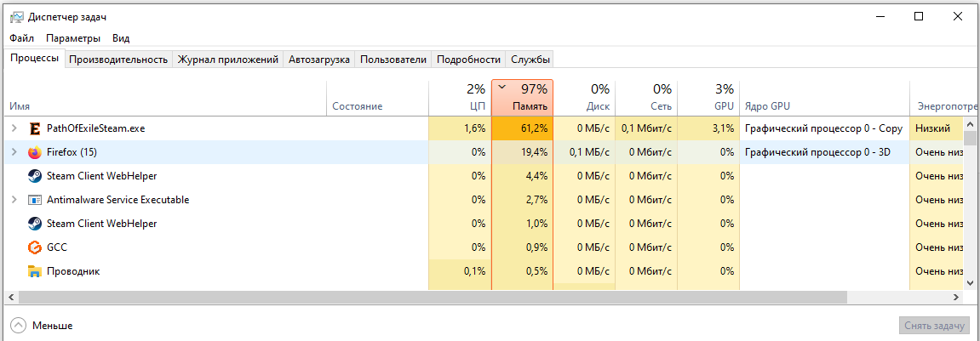Click the GCC process icon
The image size is (980, 341).
[35, 247]
